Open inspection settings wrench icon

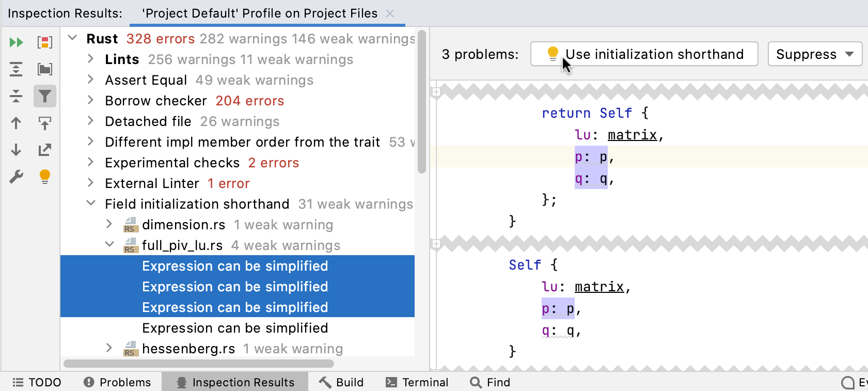coord(17,177)
